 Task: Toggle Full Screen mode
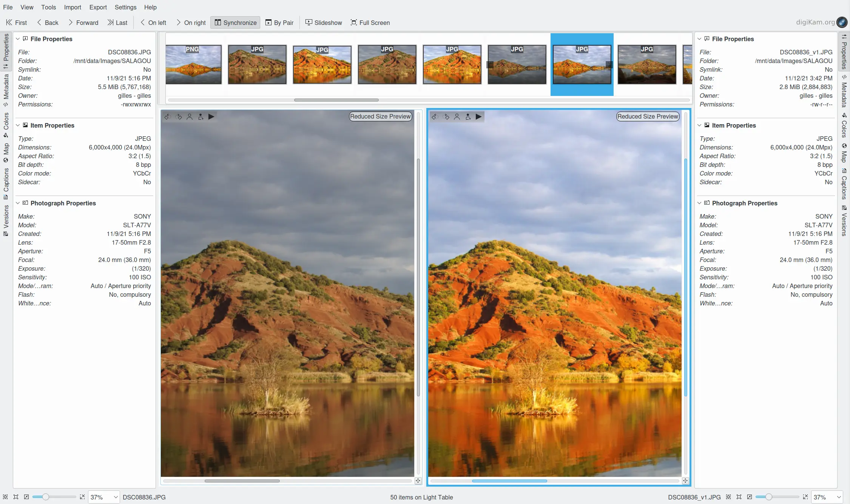click(x=370, y=23)
